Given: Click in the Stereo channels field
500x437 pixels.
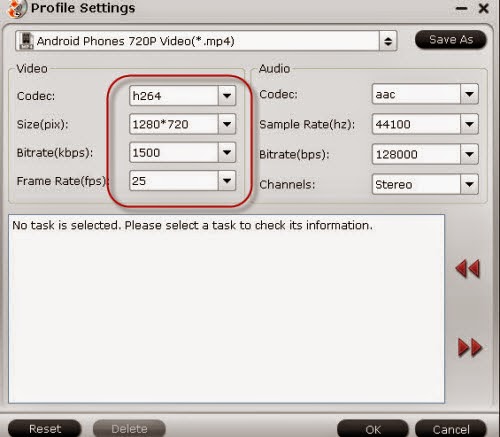Looking at the screenshot, I should coord(416,184).
